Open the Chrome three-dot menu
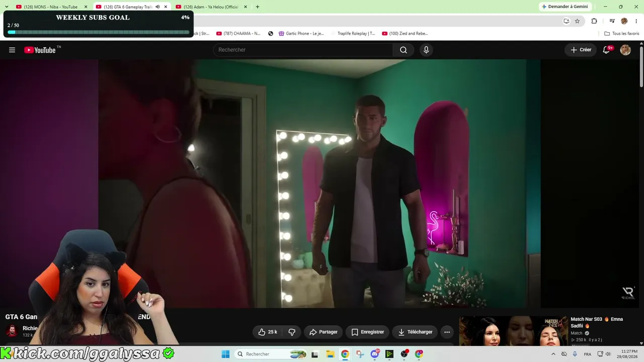The width and height of the screenshot is (644, 362). click(635, 21)
